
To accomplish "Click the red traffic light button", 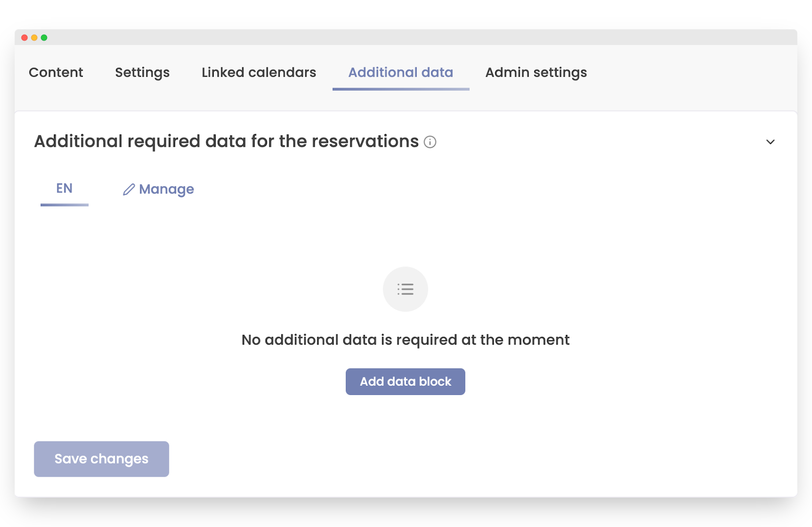I will 23,37.
